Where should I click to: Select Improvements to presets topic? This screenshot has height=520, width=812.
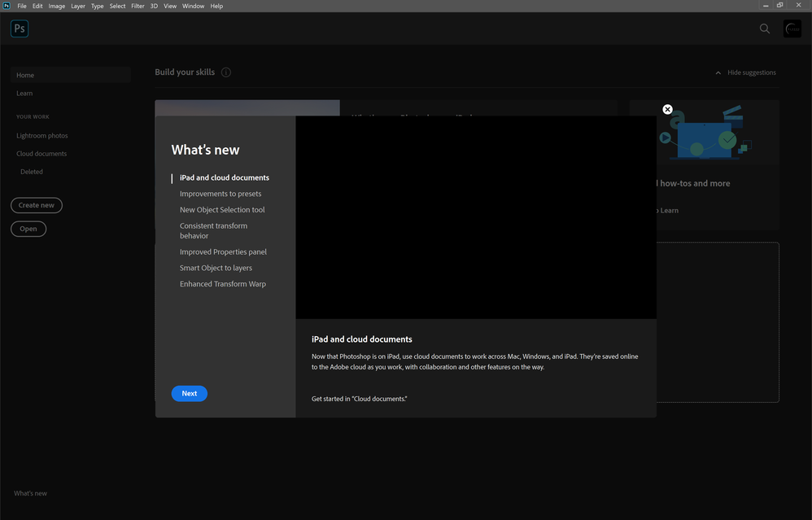220,194
